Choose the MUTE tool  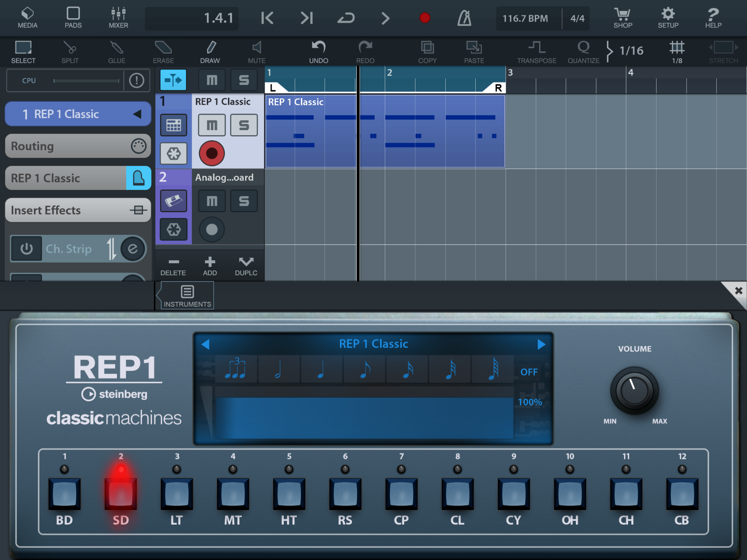pyautogui.click(x=257, y=52)
